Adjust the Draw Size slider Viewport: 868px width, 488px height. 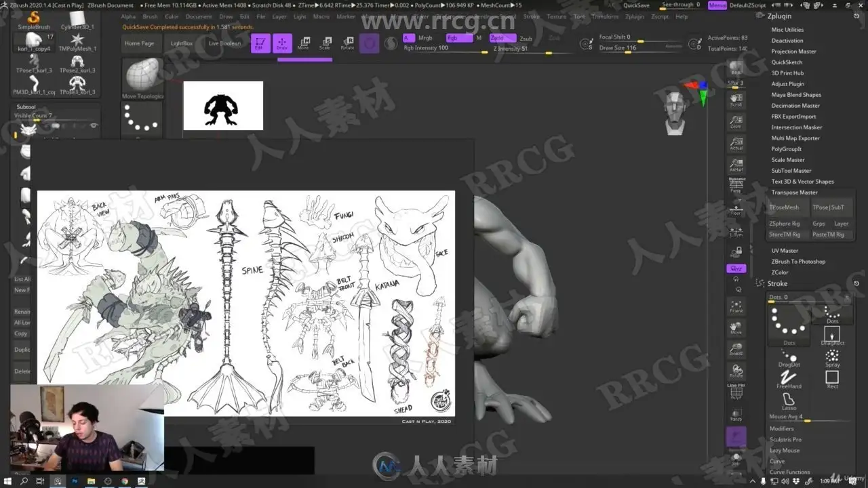(641, 48)
